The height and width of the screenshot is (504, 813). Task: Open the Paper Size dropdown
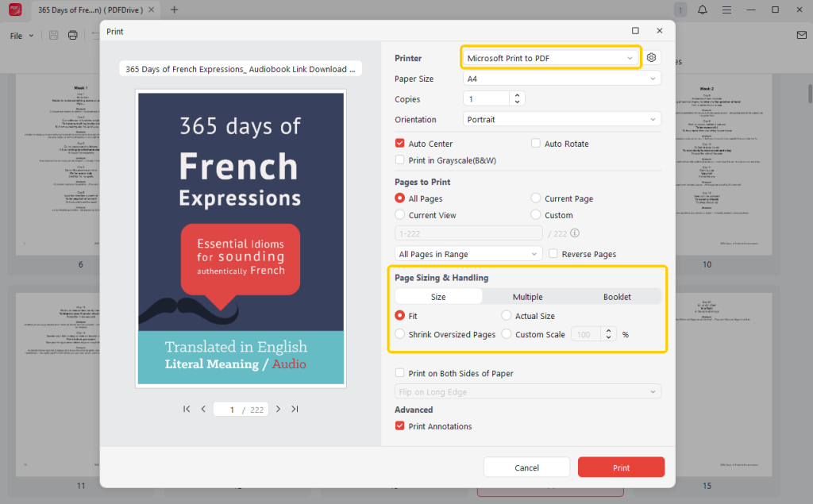coord(561,78)
